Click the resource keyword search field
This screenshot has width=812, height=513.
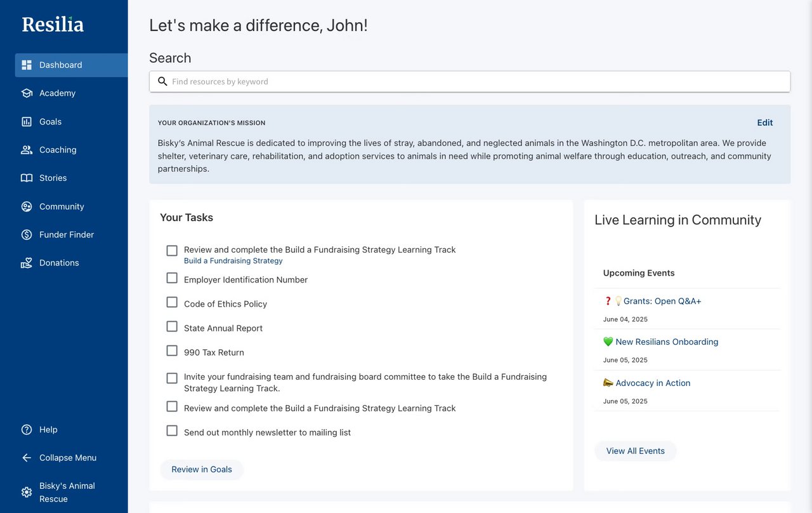click(x=469, y=81)
